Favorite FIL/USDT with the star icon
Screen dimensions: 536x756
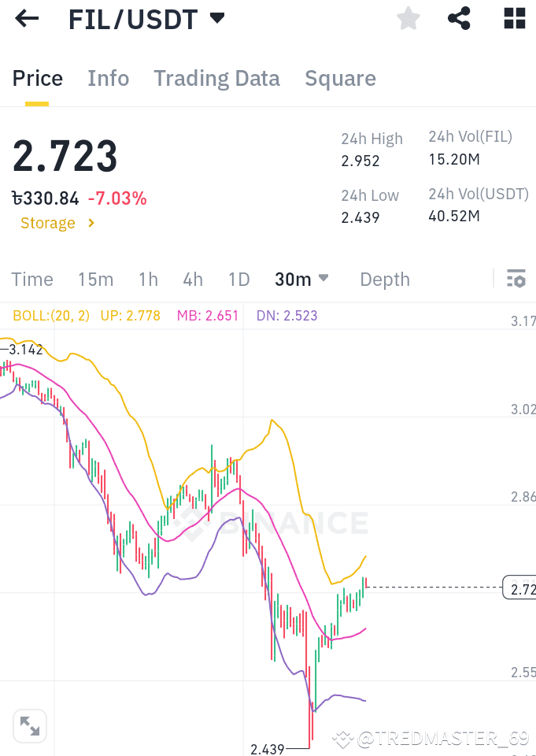click(x=408, y=18)
